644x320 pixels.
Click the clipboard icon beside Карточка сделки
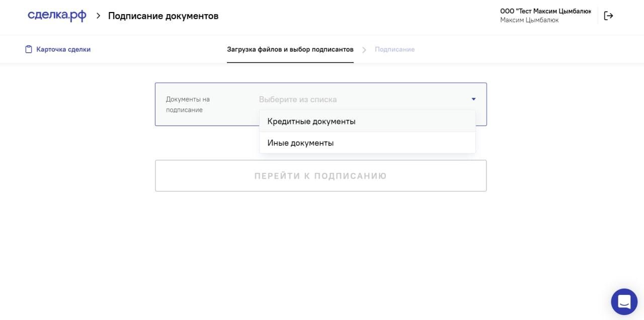click(x=29, y=49)
